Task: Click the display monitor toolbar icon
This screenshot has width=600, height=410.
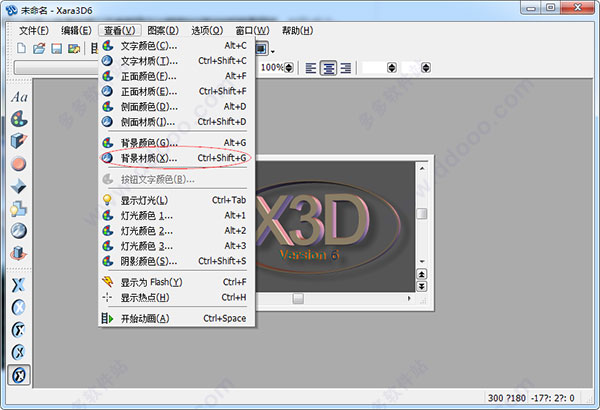Action: point(261,49)
